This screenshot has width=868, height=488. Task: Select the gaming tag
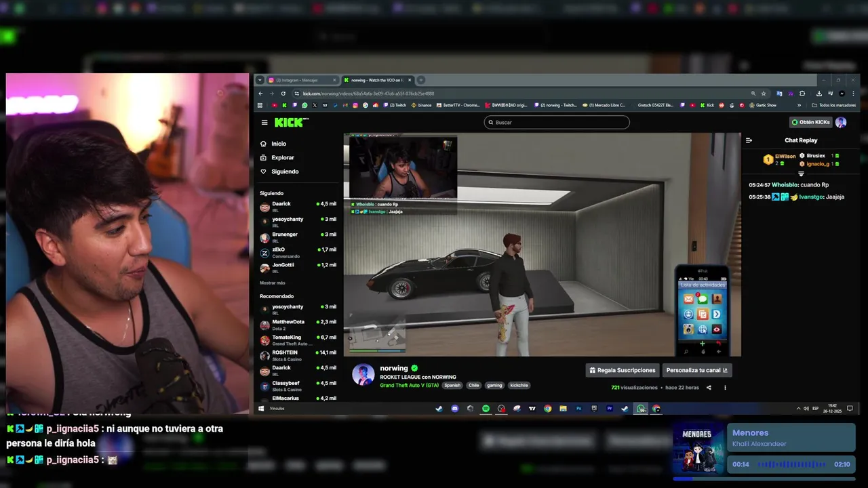(494, 385)
